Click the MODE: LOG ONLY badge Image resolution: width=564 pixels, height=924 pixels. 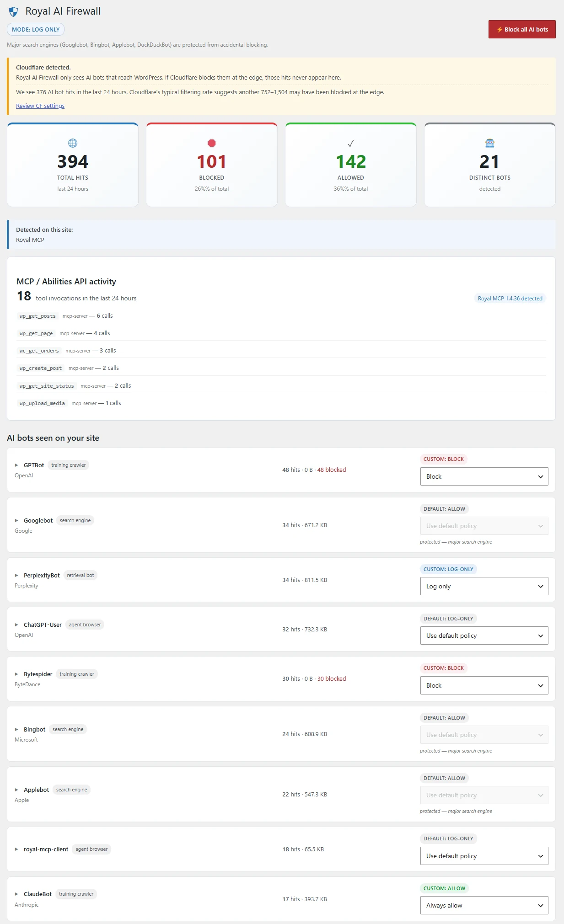pyautogui.click(x=36, y=29)
